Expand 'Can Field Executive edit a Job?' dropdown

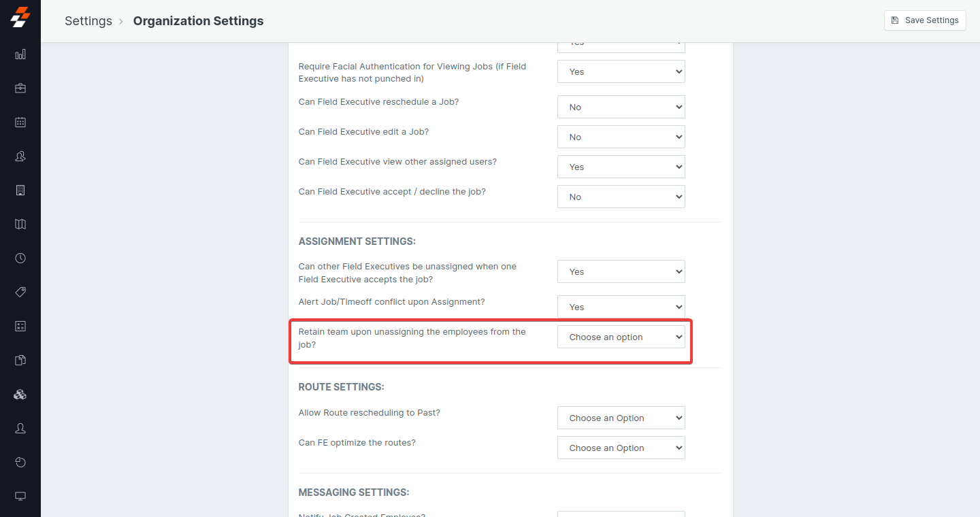(x=621, y=137)
